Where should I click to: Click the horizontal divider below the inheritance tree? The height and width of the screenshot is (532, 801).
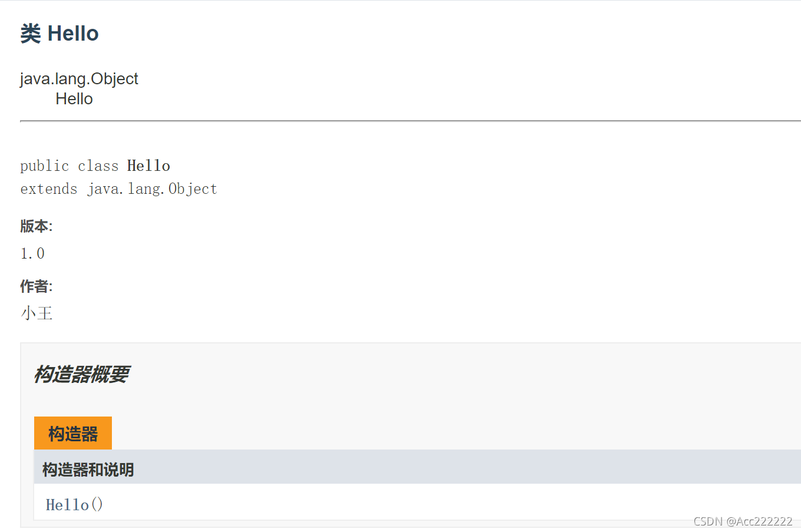tap(411, 121)
